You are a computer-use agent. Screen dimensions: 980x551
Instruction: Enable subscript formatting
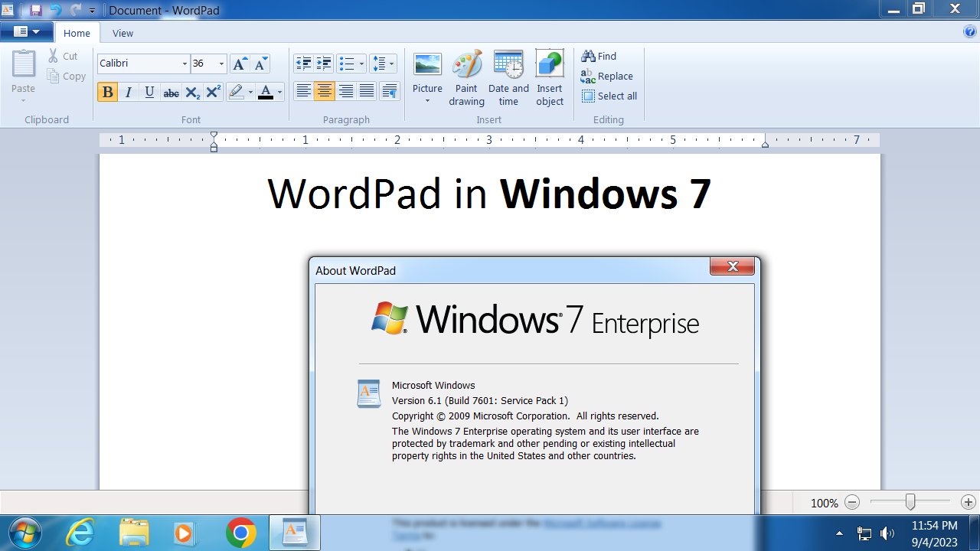[192, 92]
